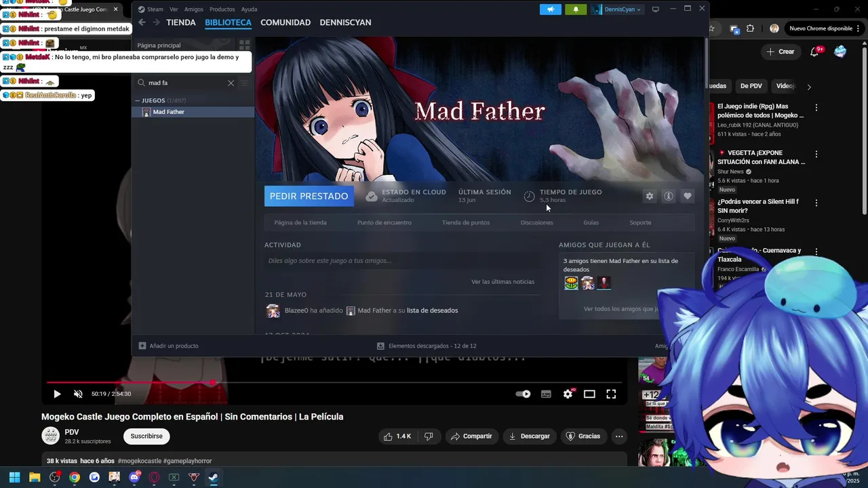Subscribe to PDV channel
This screenshot has height=488, width=868.
tap(146, 436)
